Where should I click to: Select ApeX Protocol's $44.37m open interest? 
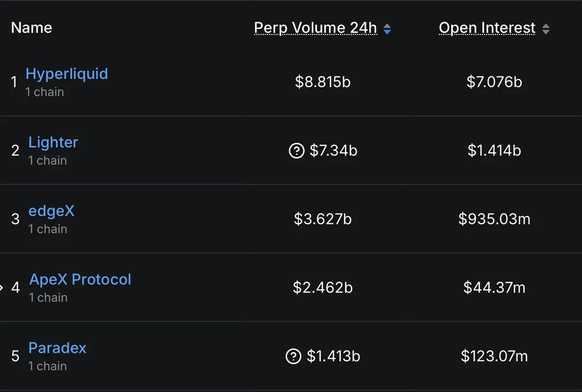click(494, 288)
